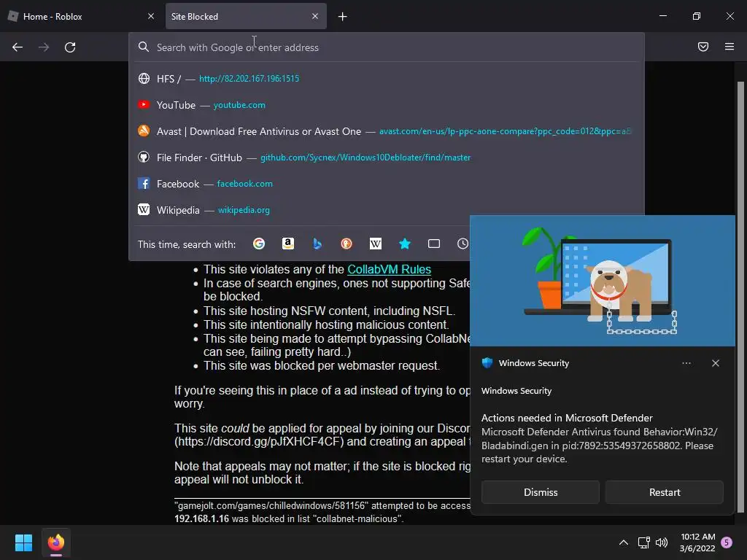This screenshot has width=747, height=560.
Task: Open a new tab with plus button
Action: (343, 17)
